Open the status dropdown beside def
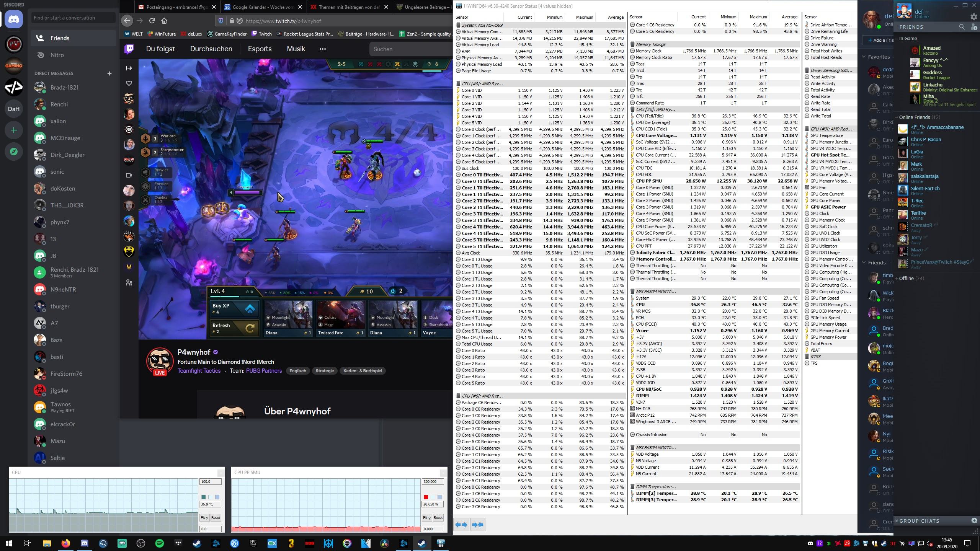The width and height of the screenshot is (980, 551). pyautogui.click(x=927, y=12)
